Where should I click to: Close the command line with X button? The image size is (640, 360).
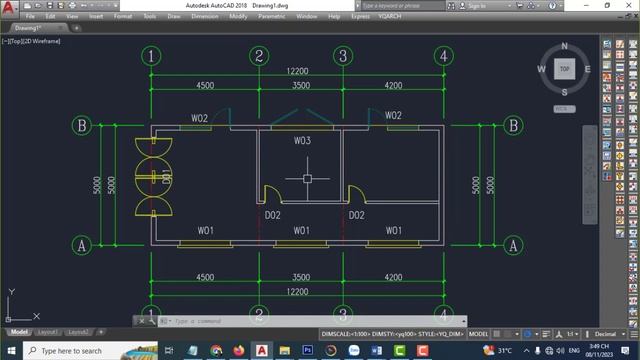(142, 321)
